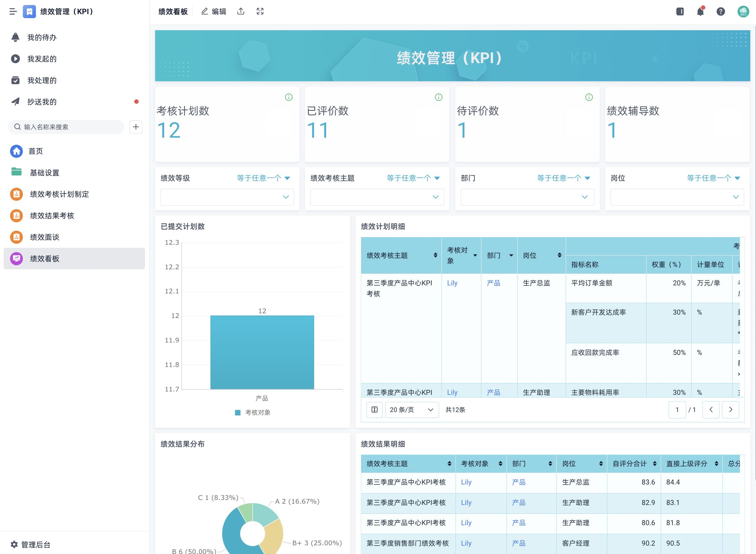Switch to 首页 in the sidebar

[35, 151]
